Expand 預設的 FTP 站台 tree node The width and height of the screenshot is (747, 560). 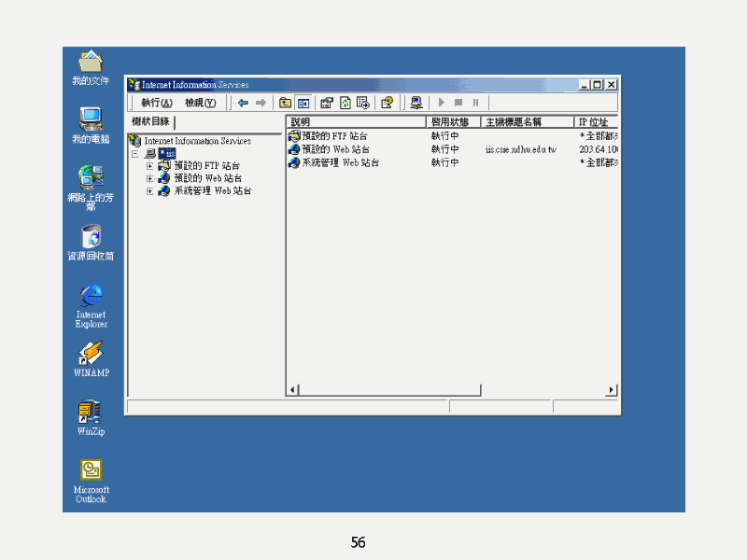(x=149, y=166)
